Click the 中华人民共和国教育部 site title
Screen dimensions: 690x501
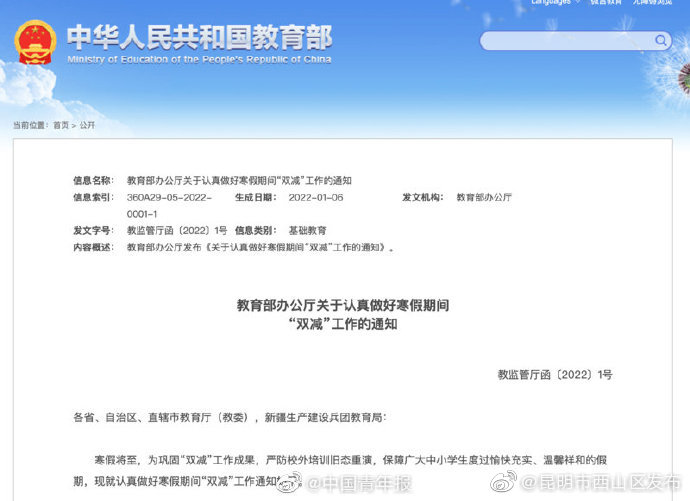200,37
